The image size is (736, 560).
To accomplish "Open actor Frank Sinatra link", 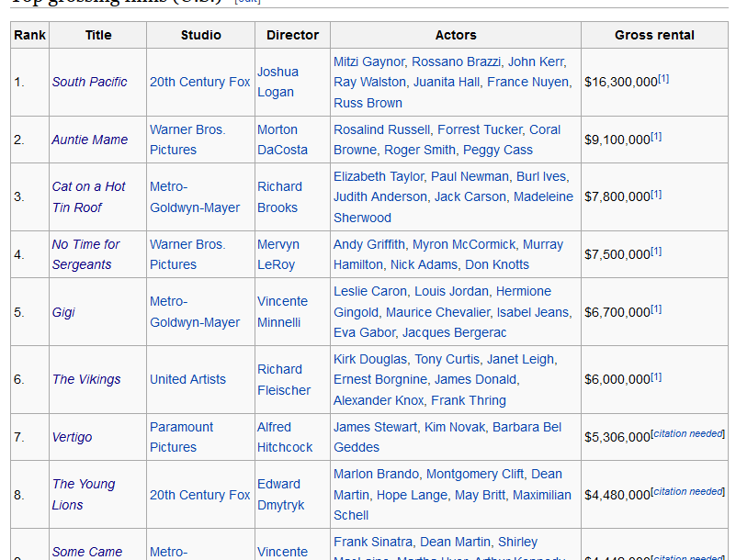I will coord(373,543).
